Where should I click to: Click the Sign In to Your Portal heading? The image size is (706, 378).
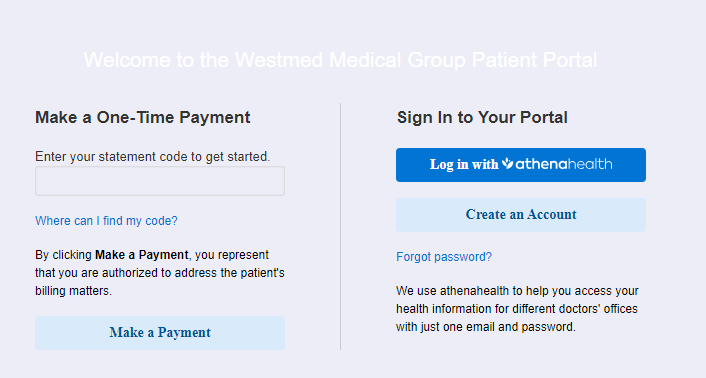pos(482,117)
